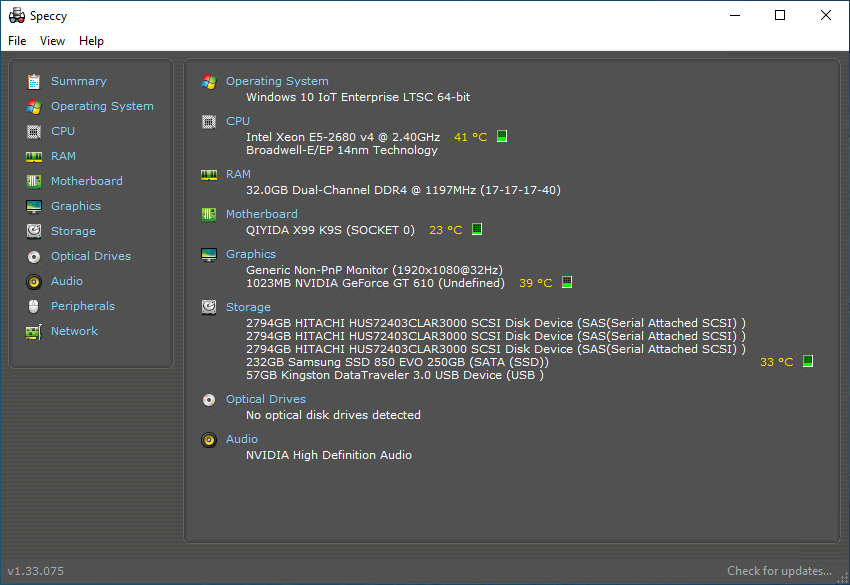
Task: Click the green motherboard temperature indicator icon
Action: (477, 229)
